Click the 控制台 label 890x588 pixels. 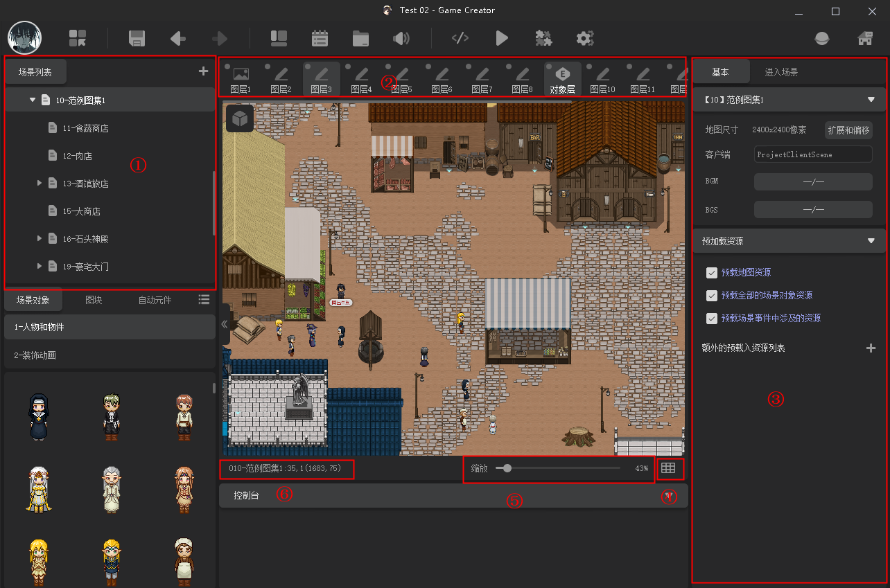click(246, 495)
